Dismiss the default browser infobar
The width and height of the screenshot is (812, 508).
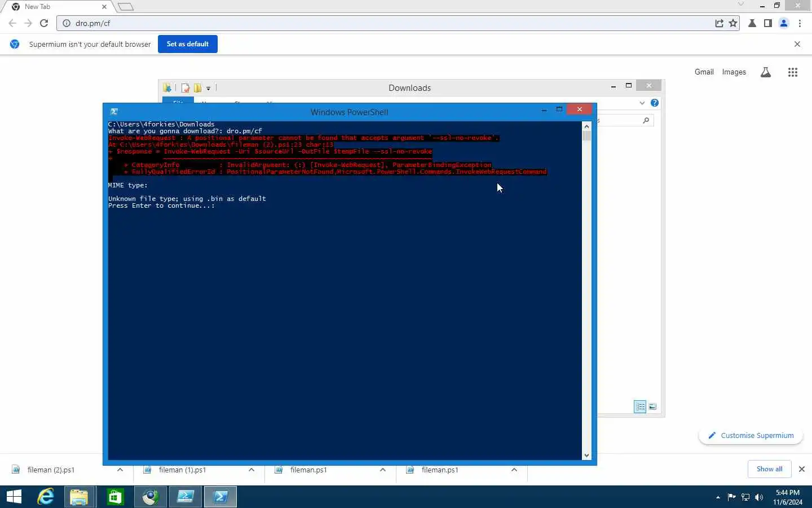[x=797, y=44]
